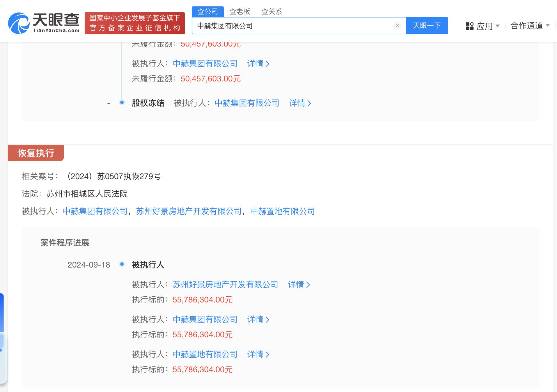Image resolution: width=557 pixels, height=392 pixels.
Task: Switch to 查公司 tab
Action: (x=208, y=12)
